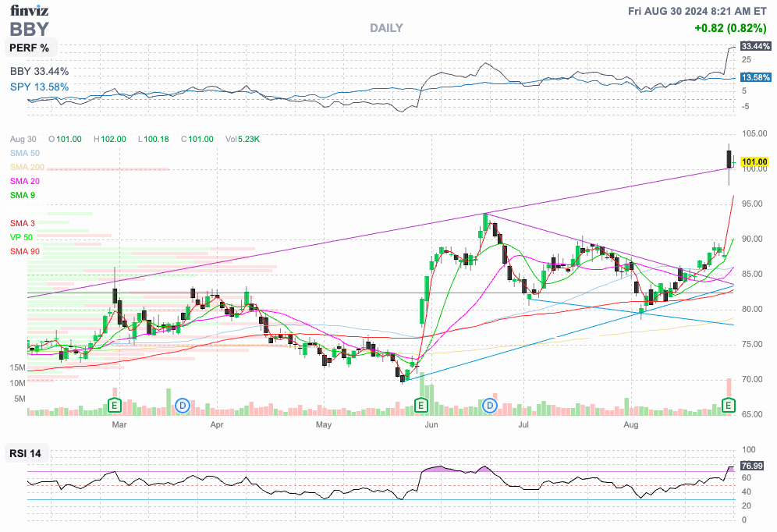Click the 76.99 RSI value badge

click(x=752, y=466)
